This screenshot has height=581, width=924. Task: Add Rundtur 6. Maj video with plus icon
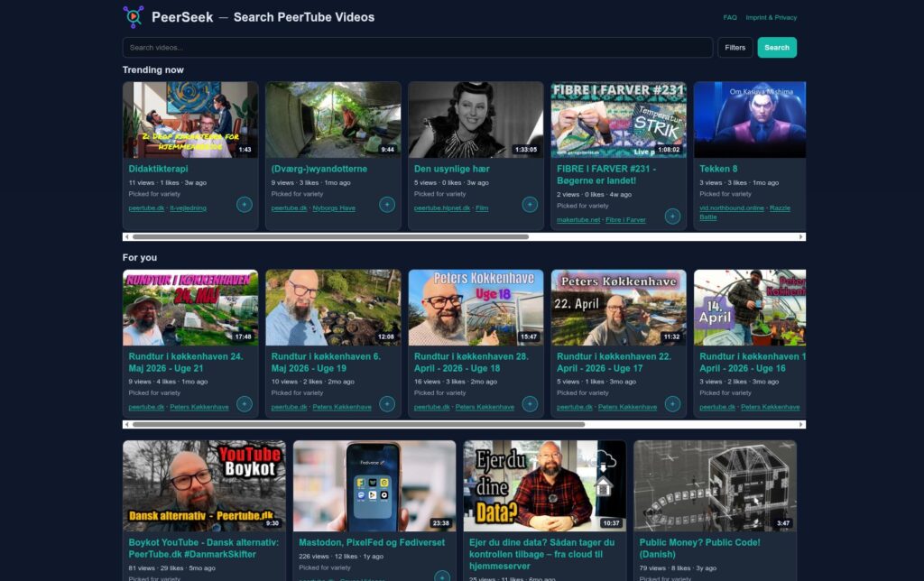point(386,403)
